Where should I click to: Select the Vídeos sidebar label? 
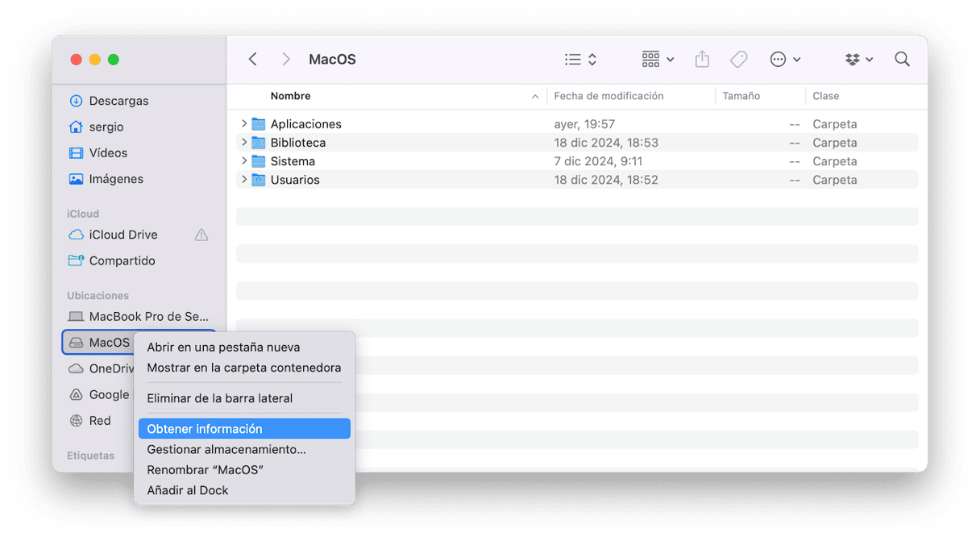pyautogui.click(x=109, y=152)
